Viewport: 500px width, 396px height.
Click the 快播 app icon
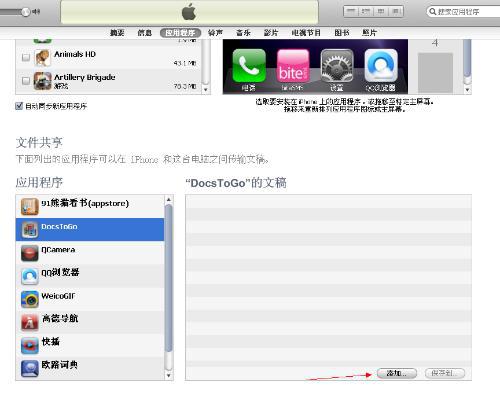[x=30, y=345]
